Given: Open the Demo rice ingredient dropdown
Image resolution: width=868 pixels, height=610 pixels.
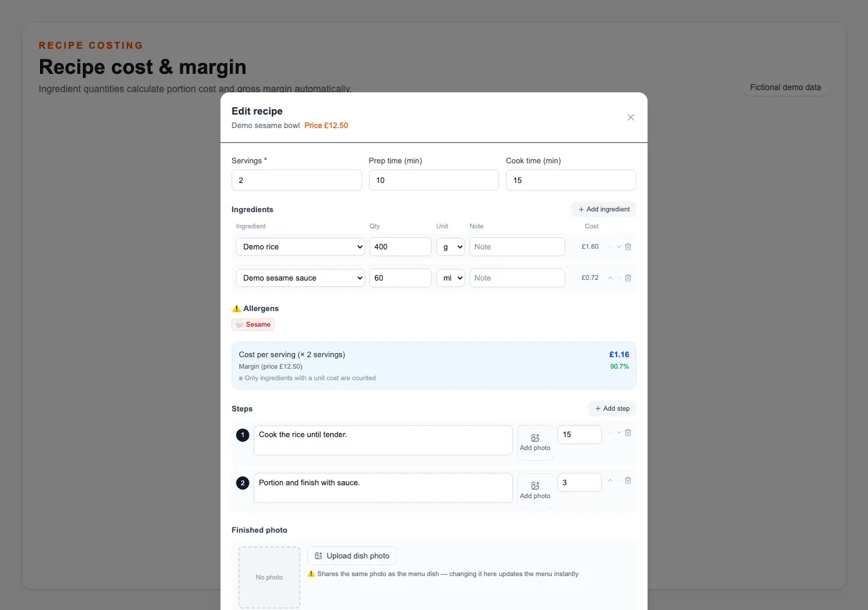Looking at the screenshot, I should click(x=300, y=247).
